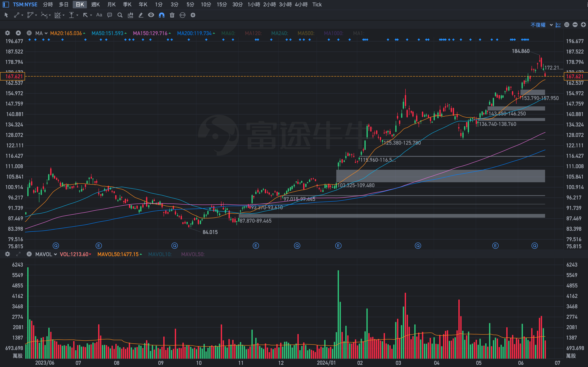This screenshot has height=367, width=588.
Task: Select the eraser highlighter tool
Action: coord(141,15)
